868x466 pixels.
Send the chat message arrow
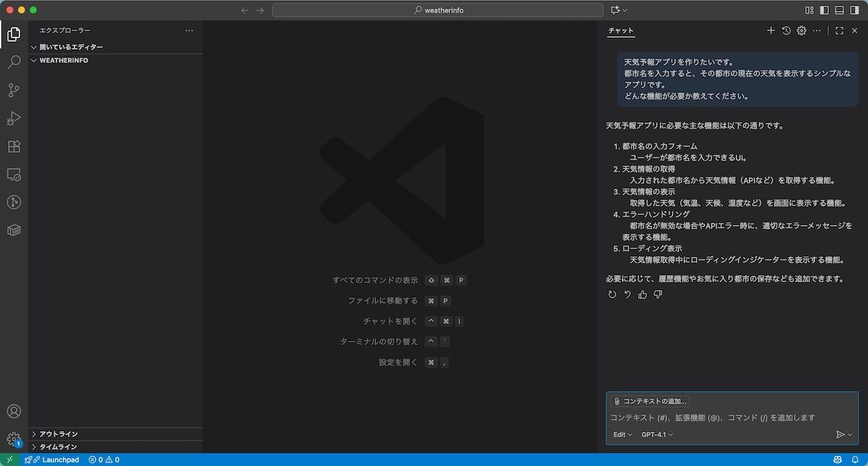[x=840, y=434]
